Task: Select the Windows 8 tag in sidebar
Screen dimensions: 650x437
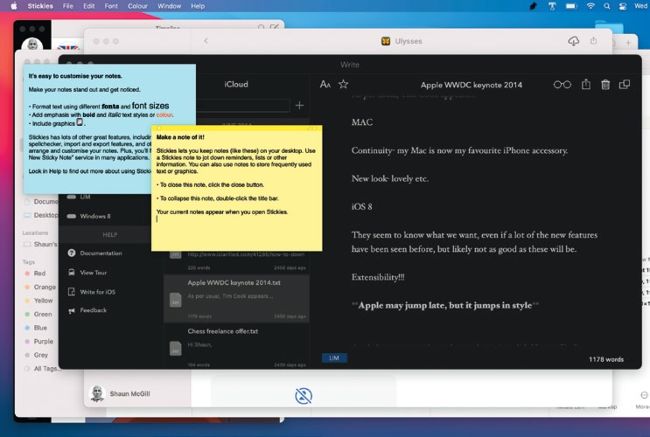Action: tap(94, 216)
